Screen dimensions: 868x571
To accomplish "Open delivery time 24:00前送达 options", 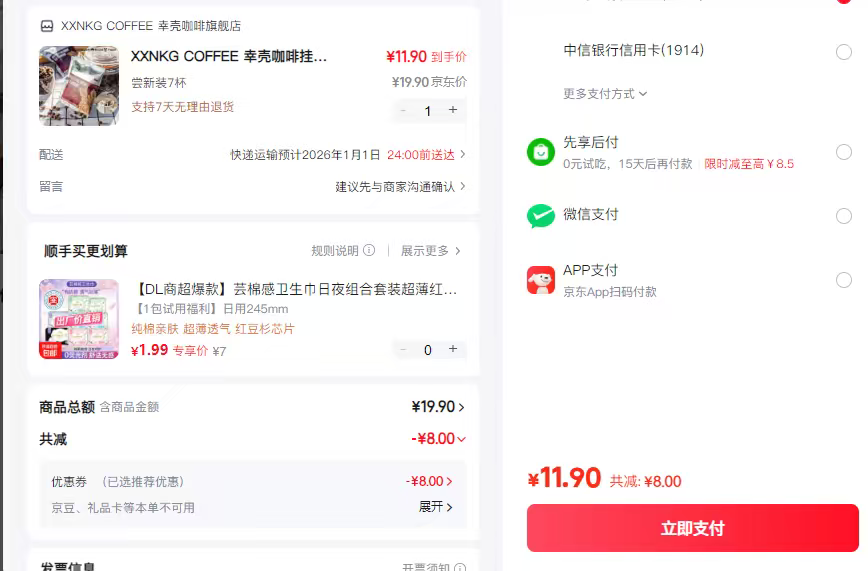I will coord(426,155).
